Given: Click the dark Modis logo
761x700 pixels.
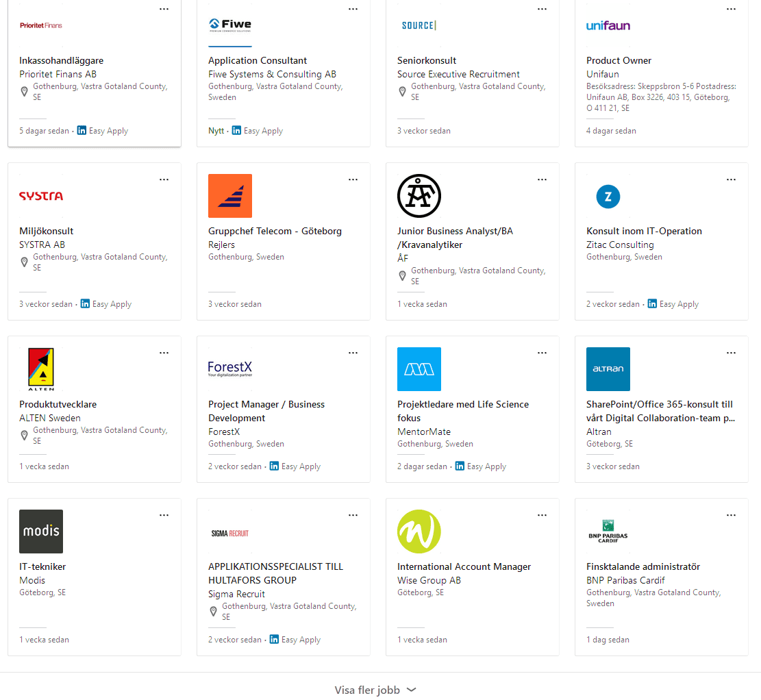Looking at the screenshot, I should (41, 531).
